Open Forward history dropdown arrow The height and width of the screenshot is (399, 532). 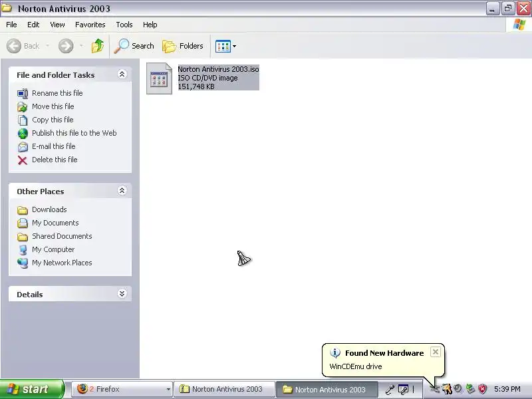81,46
